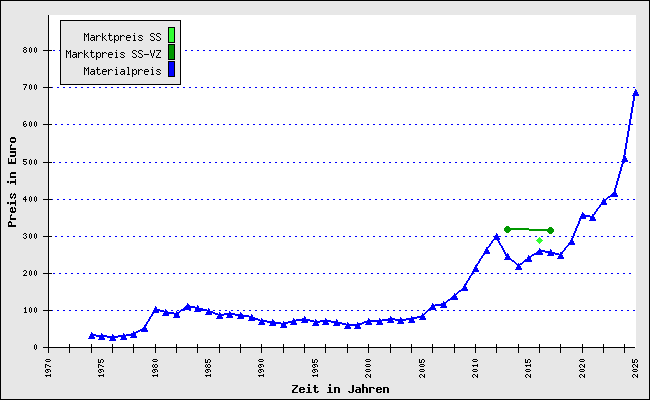Click the 'Zeit in Jahren' x-axis title
This screenshot has width=650, height=400.
coord(340,388)
